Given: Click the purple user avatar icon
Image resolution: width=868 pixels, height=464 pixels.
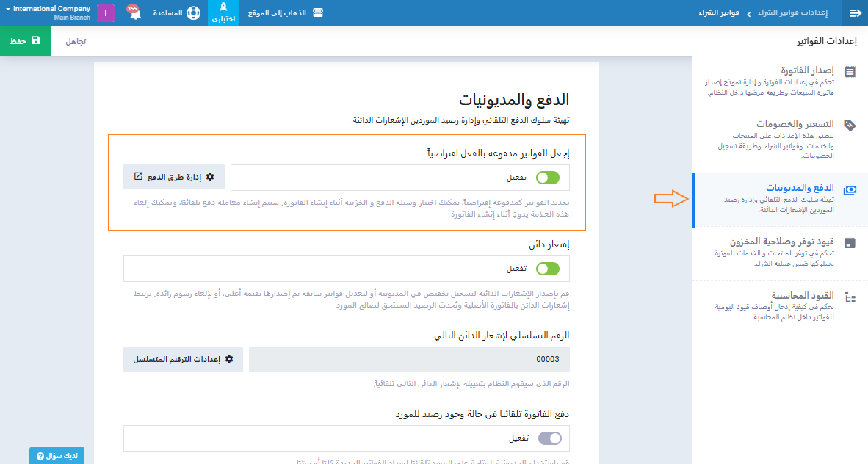Looking at the screenshot, I should pyautogui.click(x=106, y=13).
